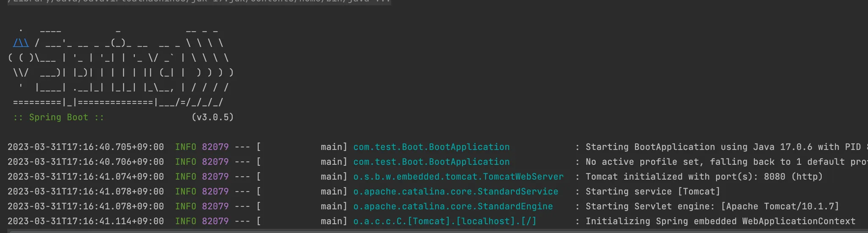Screen dimensions: 868x233
Task: Click 'o.a.c.c.C.[Tomcat].[localhost].[/]' logger name
Action: click(445, 221)
